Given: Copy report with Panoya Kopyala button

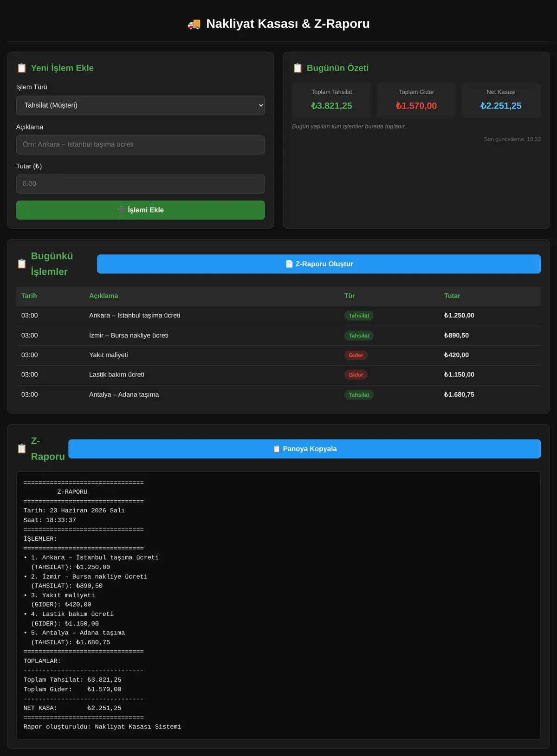Looking at the screenshot, I should click(x=304, y=449).
